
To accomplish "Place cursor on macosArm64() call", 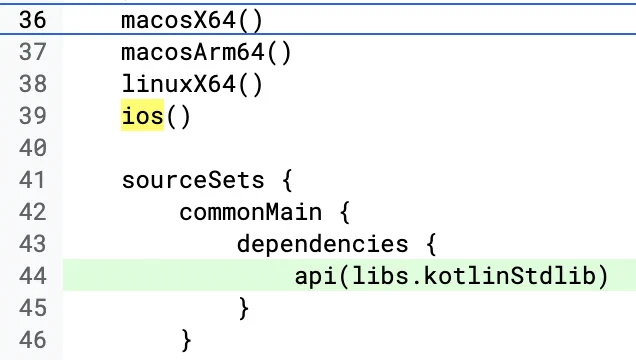I will click(x=206, y=53).
